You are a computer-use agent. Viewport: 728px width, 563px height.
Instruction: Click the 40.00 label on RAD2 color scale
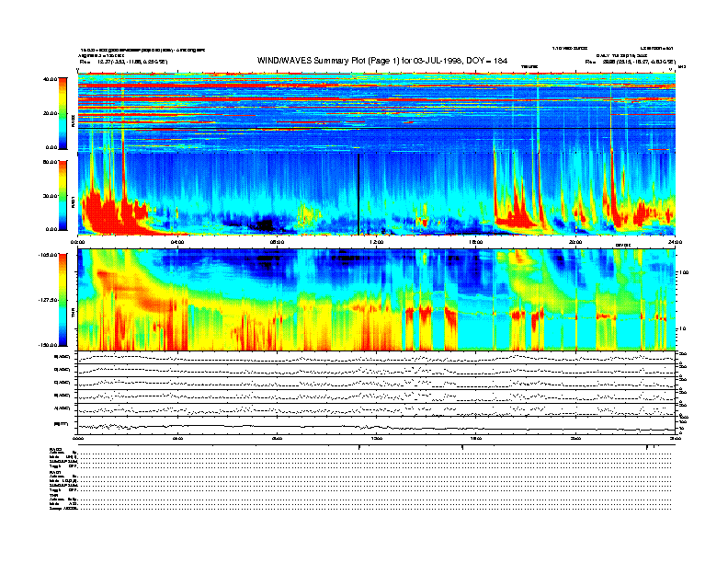pyautogui.click(x=50, y=79)
